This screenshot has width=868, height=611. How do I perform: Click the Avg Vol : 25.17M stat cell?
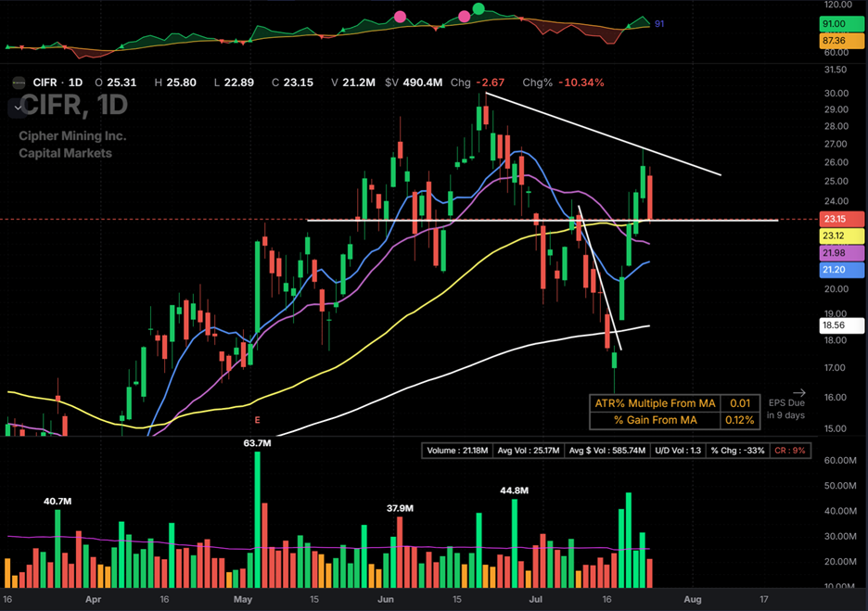[x=528, y=451]
